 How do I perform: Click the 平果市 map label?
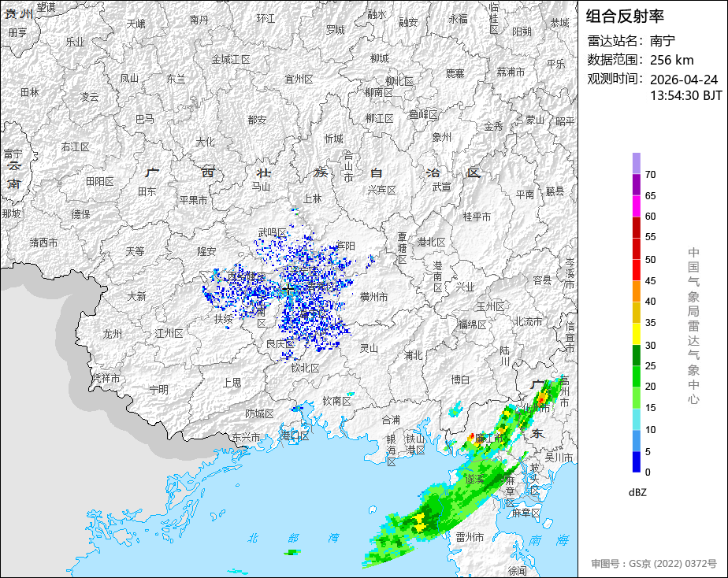(x=193, y=200)
